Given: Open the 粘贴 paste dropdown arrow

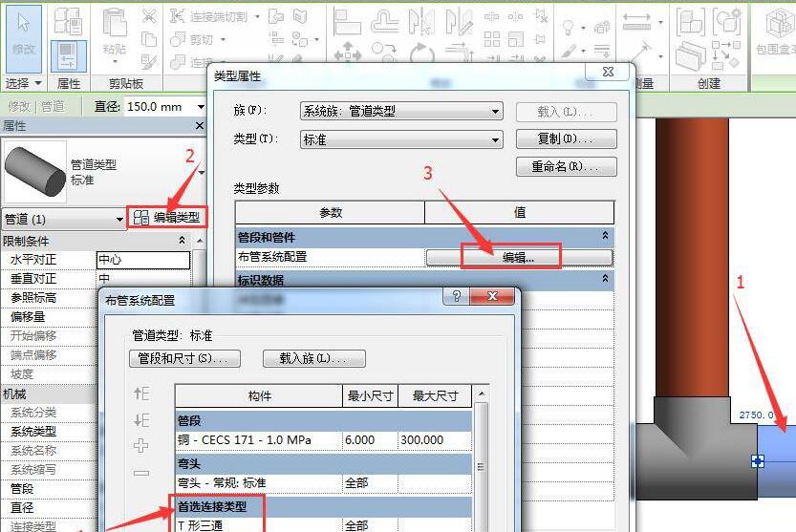Looking at the screenshot, I should pos(116,62).
